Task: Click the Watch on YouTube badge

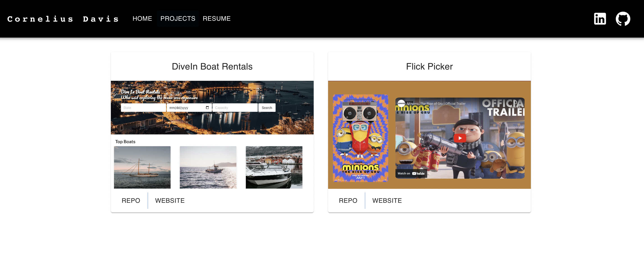Action: click(x=411, y=174)
